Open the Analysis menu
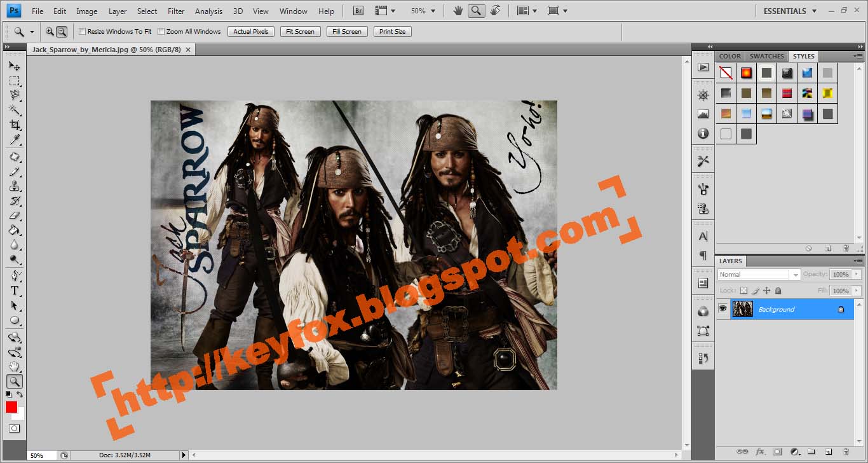Screen dimensions: 868x463 pos(208,11)
